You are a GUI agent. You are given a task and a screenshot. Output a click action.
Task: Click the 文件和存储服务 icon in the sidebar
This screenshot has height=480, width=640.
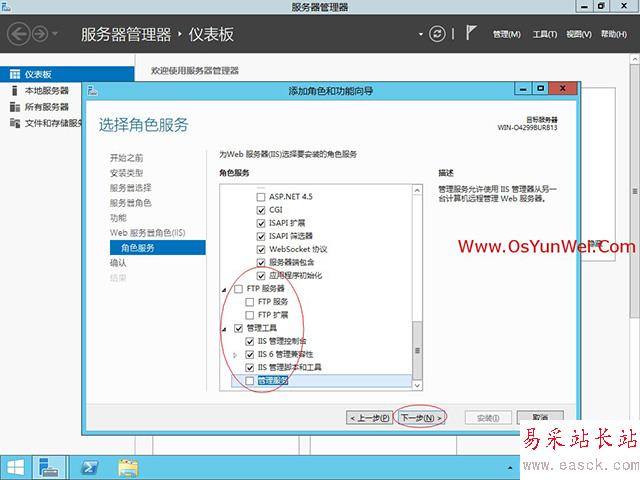click(15, 123)
